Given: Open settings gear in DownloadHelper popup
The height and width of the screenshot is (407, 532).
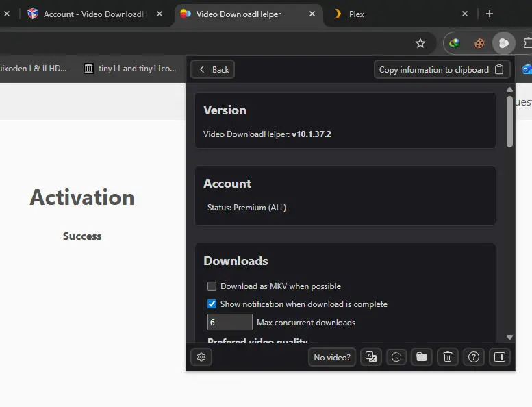Looking at the screenshot, I should click(x=201, y=357).
